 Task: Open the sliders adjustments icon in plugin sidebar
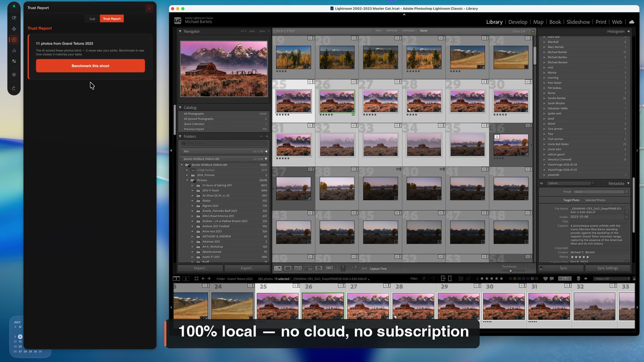click(14, 61)
